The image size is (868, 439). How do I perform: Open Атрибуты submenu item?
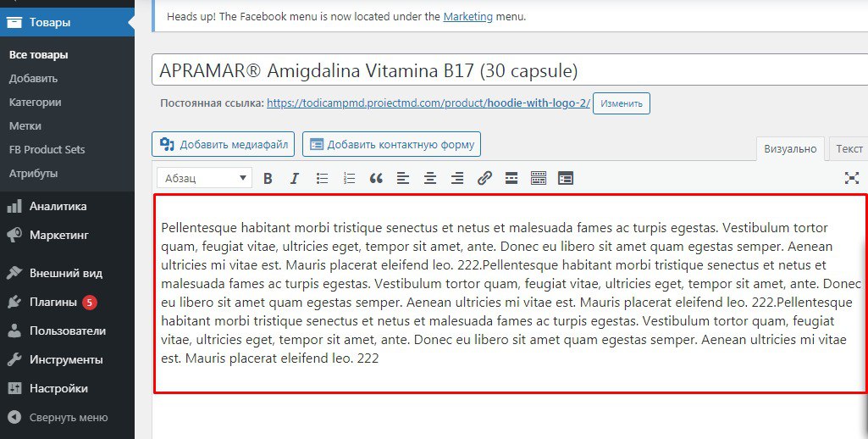[33, 174]
